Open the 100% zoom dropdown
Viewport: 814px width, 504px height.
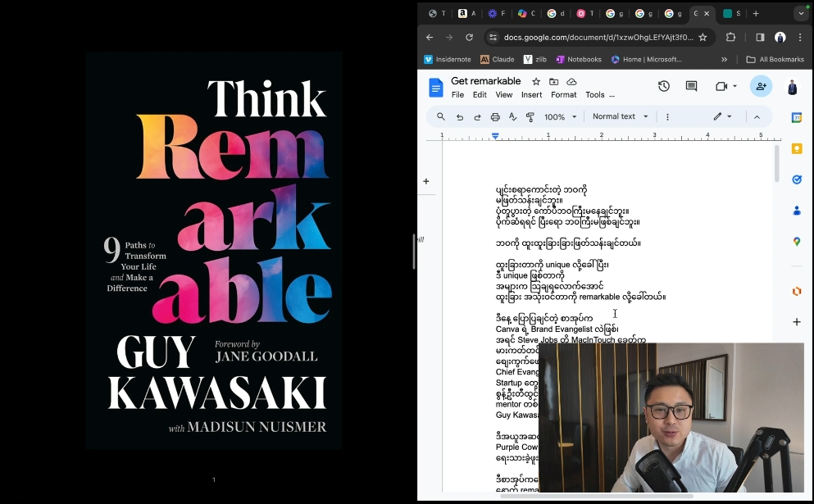pyautogui.click(x=560, y=117)
